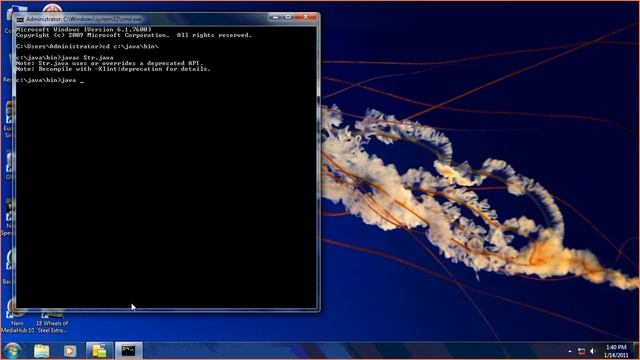Screen dimensions: 640x360
Task: Maximize the Command Prompt window
Action: pyautogui.click(x=288, y=17)
